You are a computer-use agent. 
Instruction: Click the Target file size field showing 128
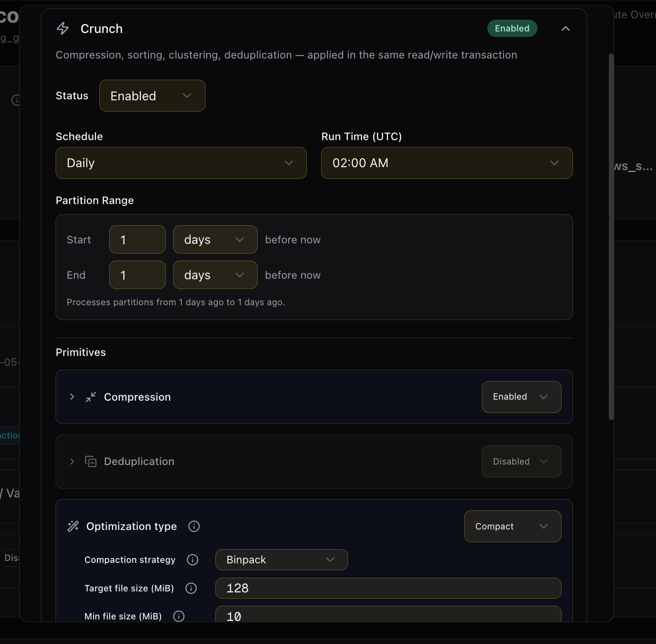click(388, 588)
